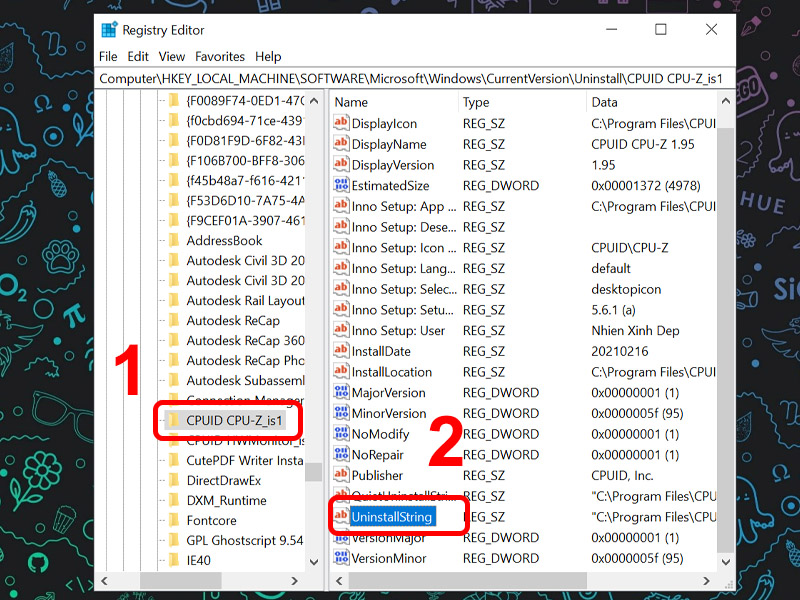This screenshot has height=600, width=800.
Task: Click the CPUID CPU-Z_is1 folder icon
Action: 176,420
